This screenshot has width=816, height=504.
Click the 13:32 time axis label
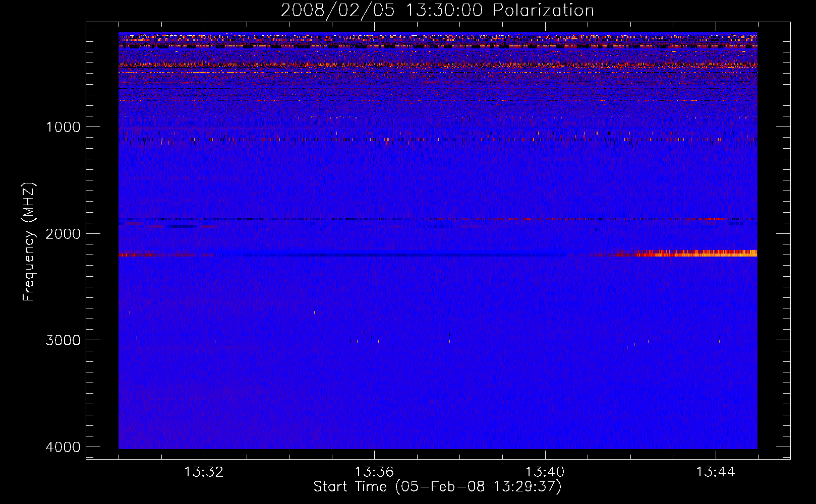click(204, 472)
